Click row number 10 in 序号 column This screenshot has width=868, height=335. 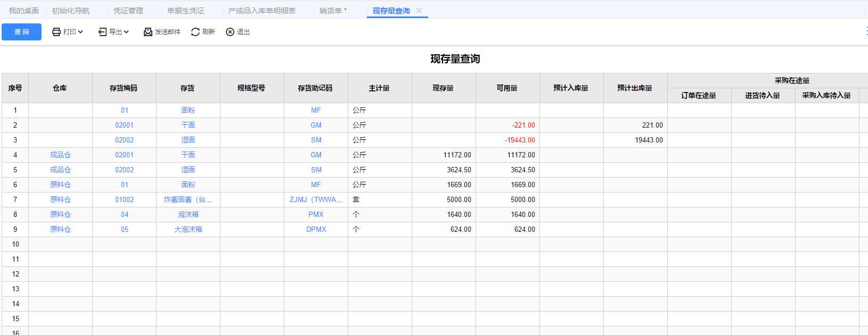[15, 245]
